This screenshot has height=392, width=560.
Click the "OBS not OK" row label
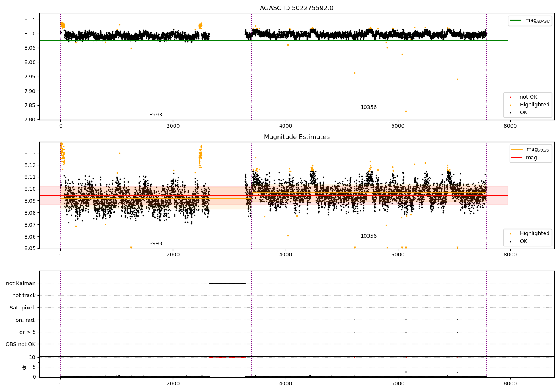pyautogui.click(x=21, y=344)
